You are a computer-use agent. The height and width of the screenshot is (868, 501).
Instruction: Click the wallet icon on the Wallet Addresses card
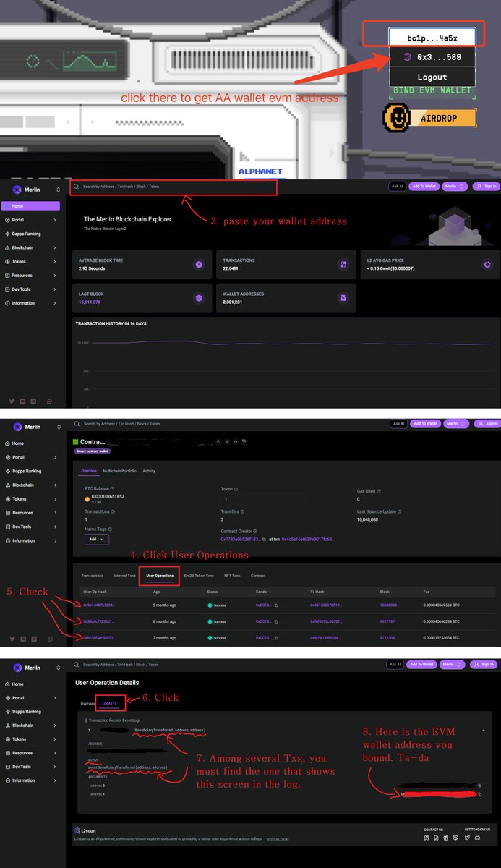[x=343, y=297]
